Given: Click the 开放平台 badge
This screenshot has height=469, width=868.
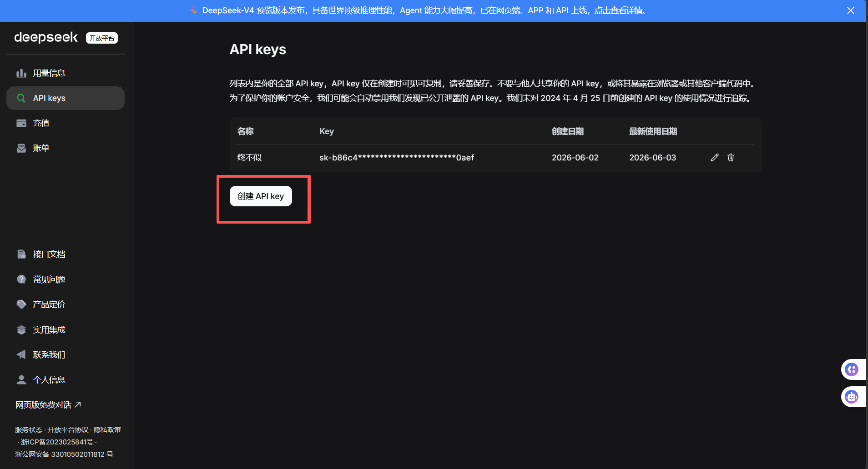Looking at the screenshot, I should [x=102, y=38].
